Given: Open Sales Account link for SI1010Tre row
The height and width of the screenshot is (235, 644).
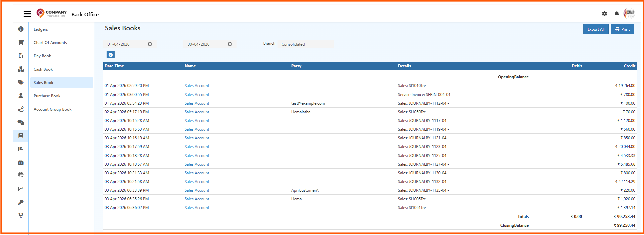Looking at the screenshot, I should [x=197, y=86].
